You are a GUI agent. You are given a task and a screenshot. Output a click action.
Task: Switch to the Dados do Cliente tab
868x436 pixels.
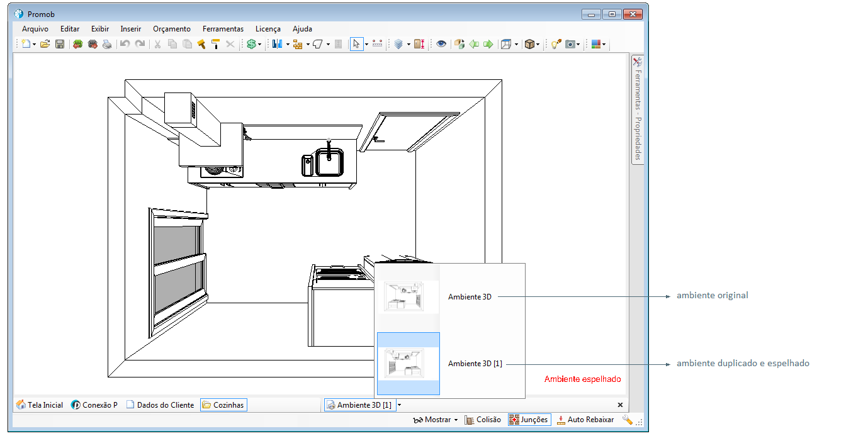click(160, 405)
